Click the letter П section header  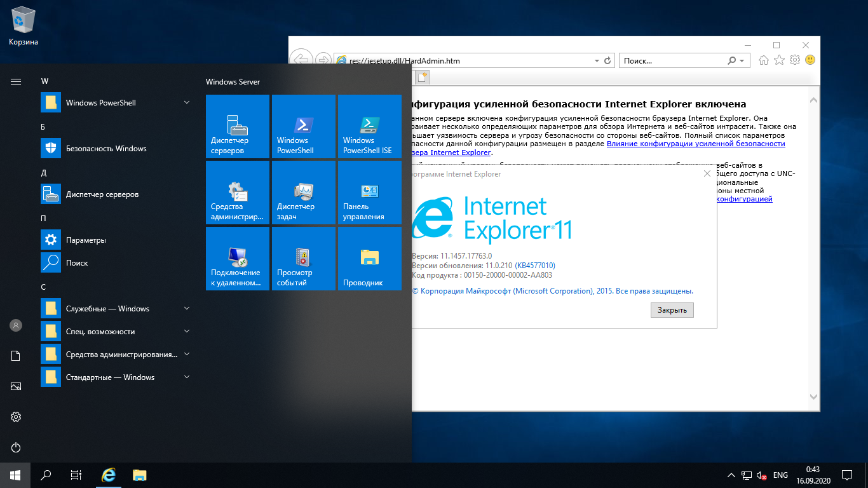tap(43, 219)
